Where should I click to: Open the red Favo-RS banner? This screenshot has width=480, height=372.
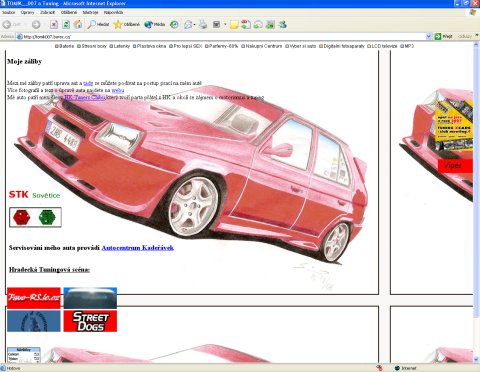[34, 298]
